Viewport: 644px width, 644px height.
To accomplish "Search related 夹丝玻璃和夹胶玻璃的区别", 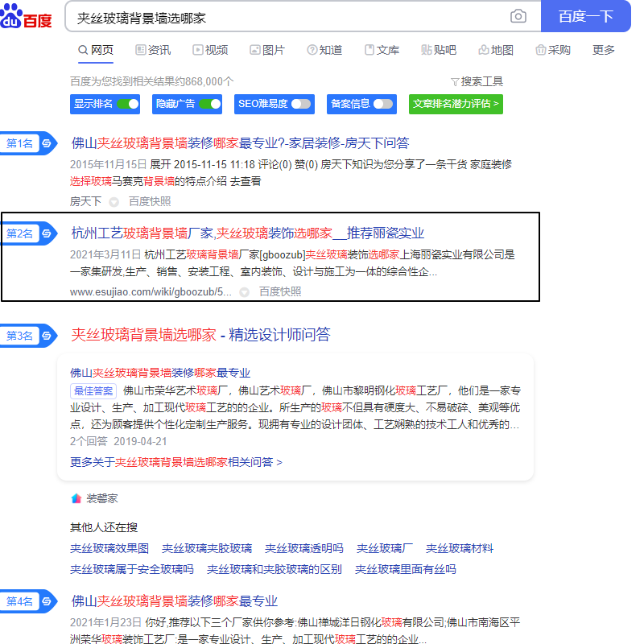I will (275, 569).
